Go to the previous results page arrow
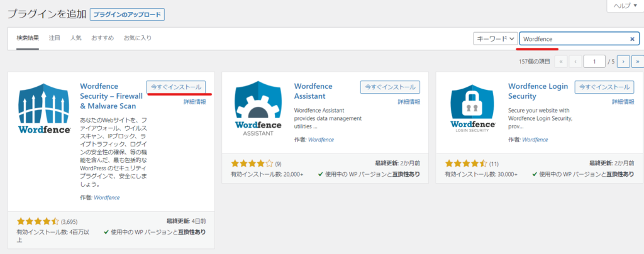The width and height of the screenshot is (644, 254). tap(575, 62)
